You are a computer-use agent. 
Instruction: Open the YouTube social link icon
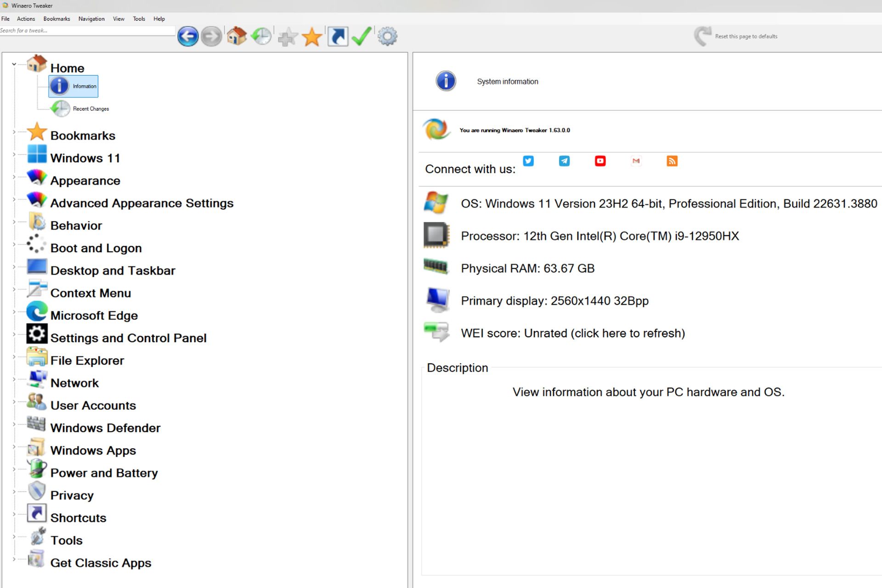pyautogui.click(x=600, y=161)
